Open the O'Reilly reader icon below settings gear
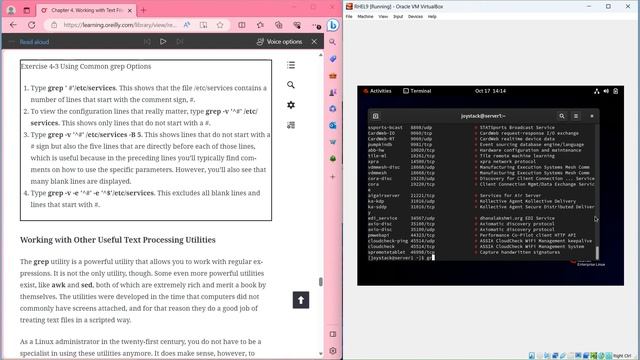Viewport: 640px width, 360px height. pos(291,125)
